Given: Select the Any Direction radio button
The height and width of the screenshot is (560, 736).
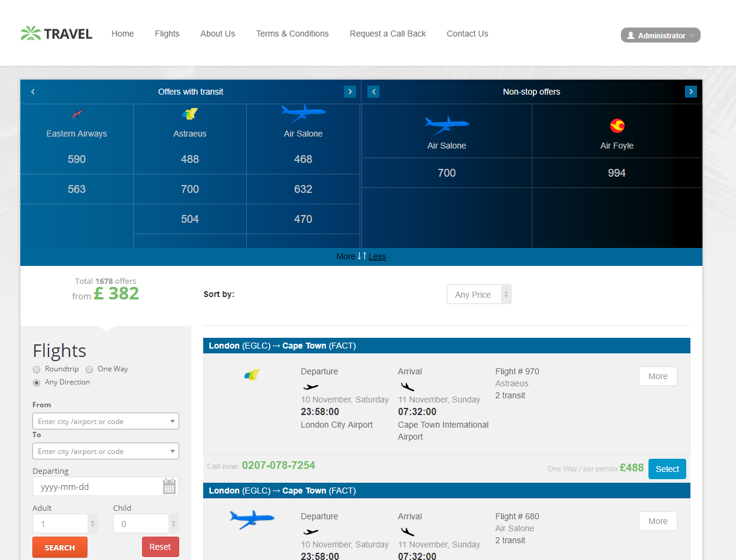Looking at the screenshot, I should click(37, 383).
